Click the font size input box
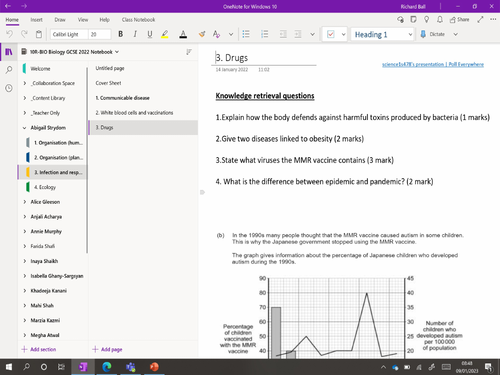The width and height of the screenshot is (500, 375). (99, 34)
